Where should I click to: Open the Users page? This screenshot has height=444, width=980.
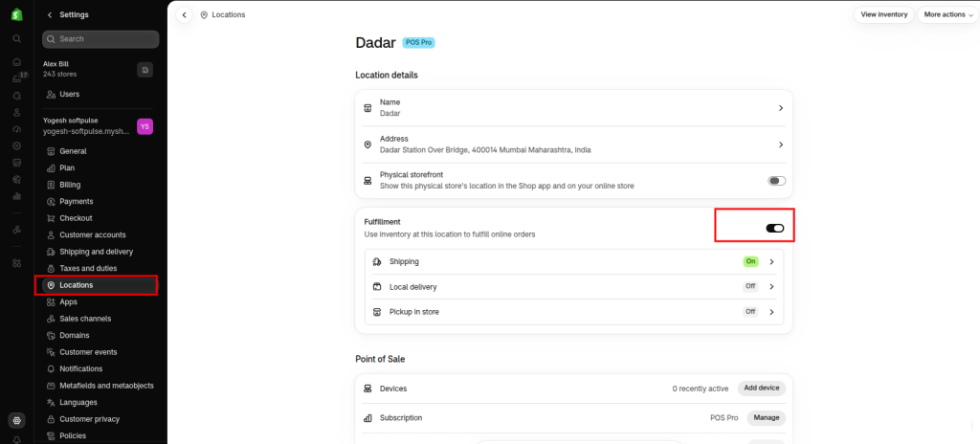(x=100, y=95)
